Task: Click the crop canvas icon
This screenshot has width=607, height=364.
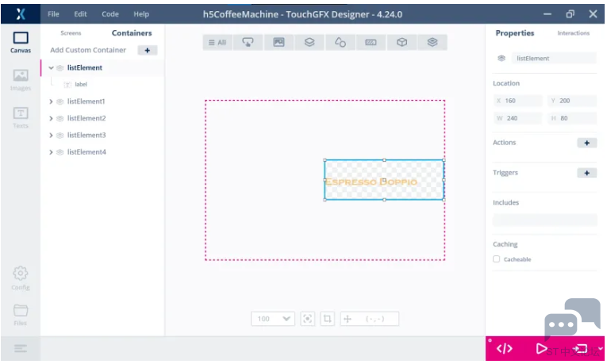Action: 327,319
